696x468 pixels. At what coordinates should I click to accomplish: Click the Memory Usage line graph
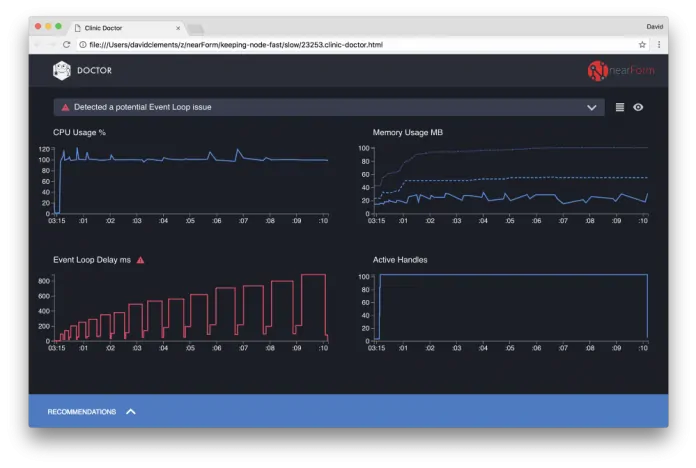click(511, 180)
